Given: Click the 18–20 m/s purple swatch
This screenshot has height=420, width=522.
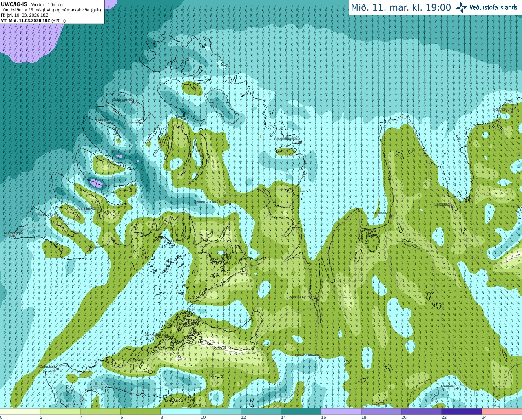Looking at the screenshot, I should tap(382, 411).
